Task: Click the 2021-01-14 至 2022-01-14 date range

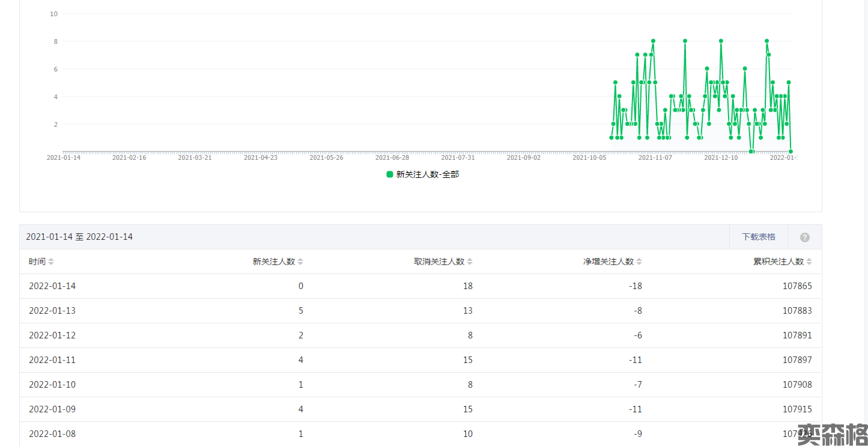Action: click(79, 237)
